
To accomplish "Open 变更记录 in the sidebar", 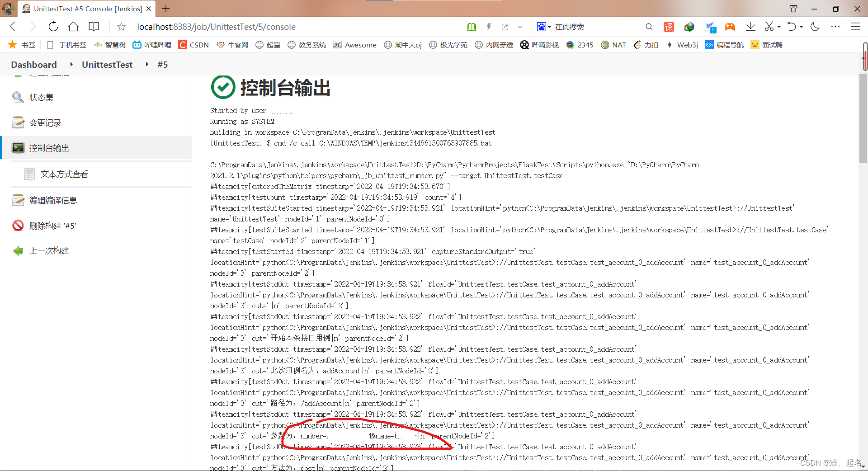I will [x=45, y=123].
